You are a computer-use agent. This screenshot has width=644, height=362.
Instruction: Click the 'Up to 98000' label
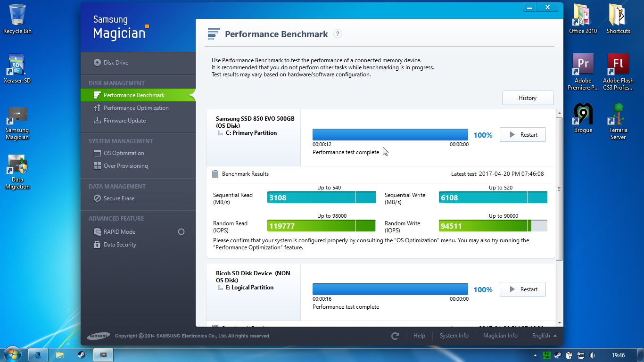[332, 216]
